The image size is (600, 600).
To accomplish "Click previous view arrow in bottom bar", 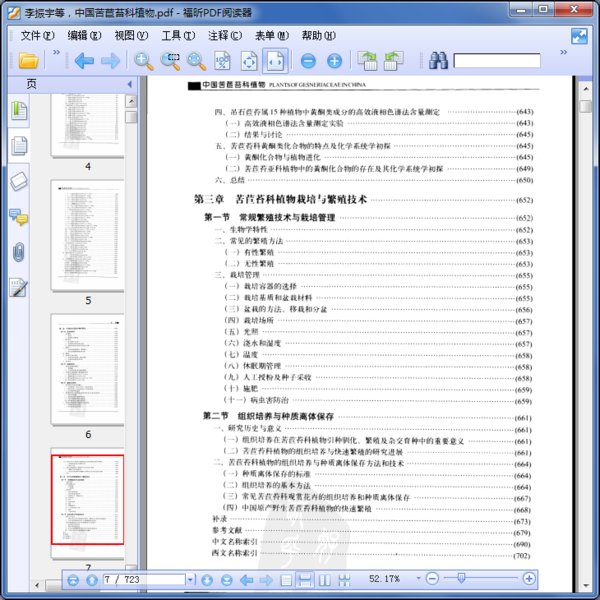I will [x=246, y=580].
